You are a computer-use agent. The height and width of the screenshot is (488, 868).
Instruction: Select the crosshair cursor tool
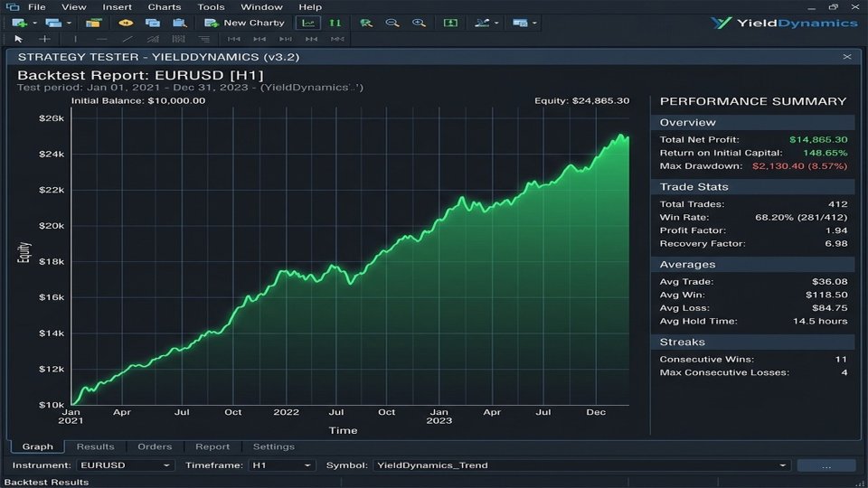coord(45,39)
